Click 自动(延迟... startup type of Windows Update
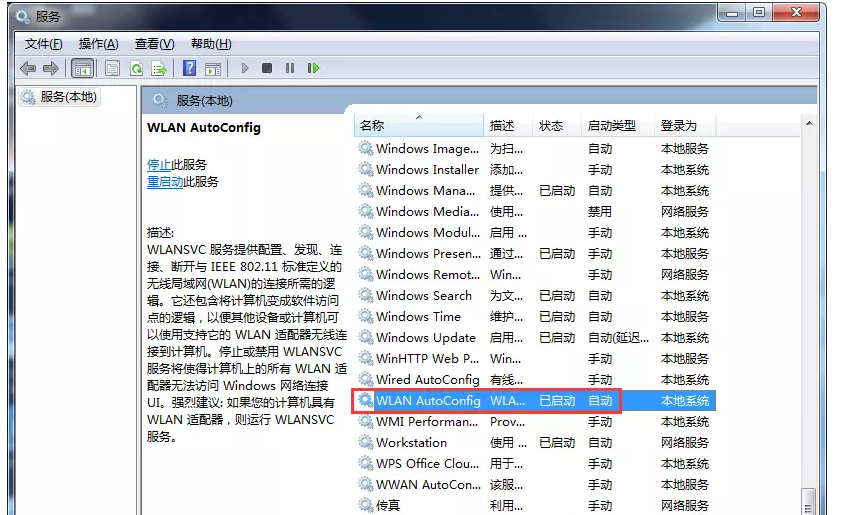Screen dimensions: 841x515 [618, 337]
